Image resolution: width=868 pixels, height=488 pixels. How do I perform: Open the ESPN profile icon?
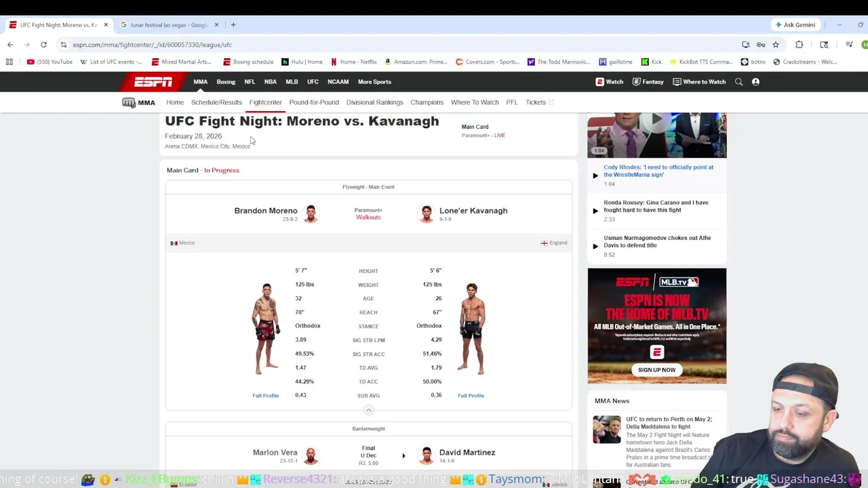click(755, 82)
